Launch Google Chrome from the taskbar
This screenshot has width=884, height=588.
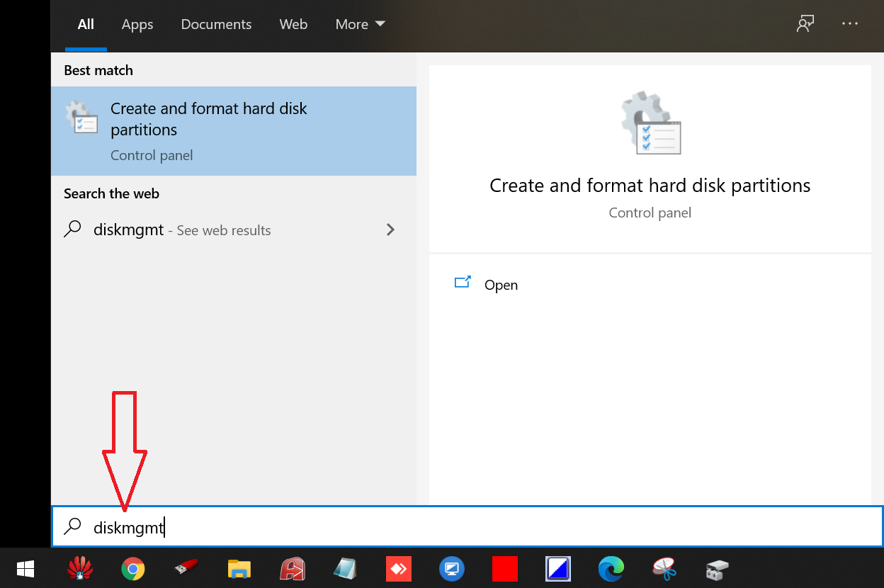coord(133,569)
